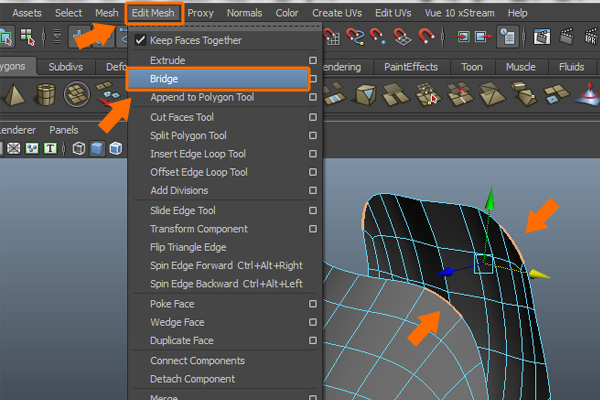
Task: Open option box for Cut Faces Tool
Action: (x=313, y=117)
